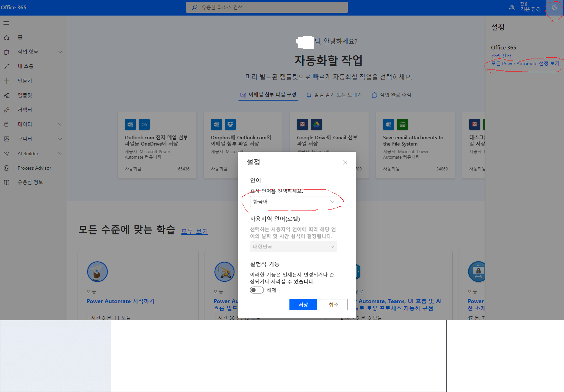
Task: Toggle the 실험적 기능 switch
Action: pyautogui.click(x=257, y=290)
